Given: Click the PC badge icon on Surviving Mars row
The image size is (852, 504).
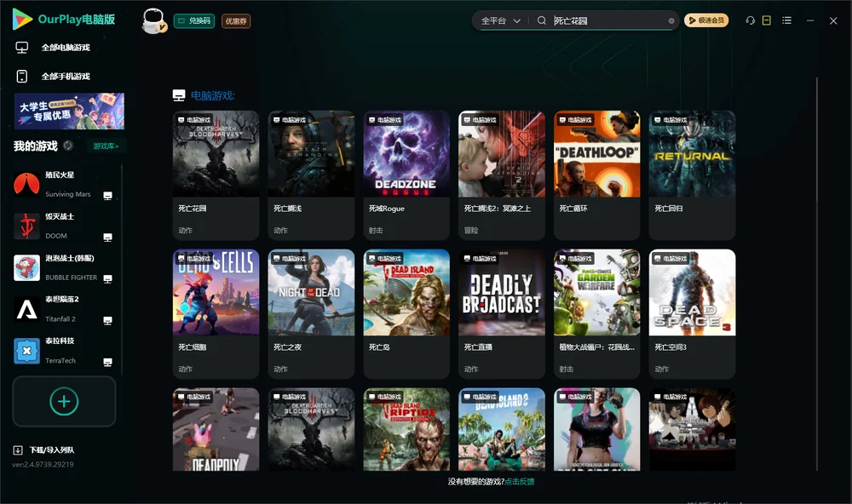Looking at the screenshot, I should point(107,196).
